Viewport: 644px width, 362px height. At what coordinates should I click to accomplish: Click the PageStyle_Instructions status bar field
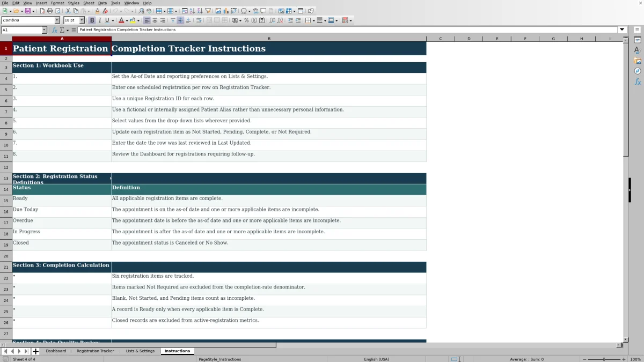pyautogui.click(x=219, y=359)
